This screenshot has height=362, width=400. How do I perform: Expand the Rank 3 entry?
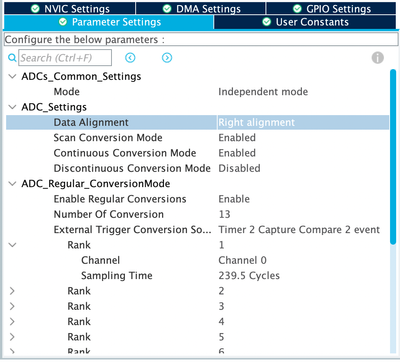(12, 307)
